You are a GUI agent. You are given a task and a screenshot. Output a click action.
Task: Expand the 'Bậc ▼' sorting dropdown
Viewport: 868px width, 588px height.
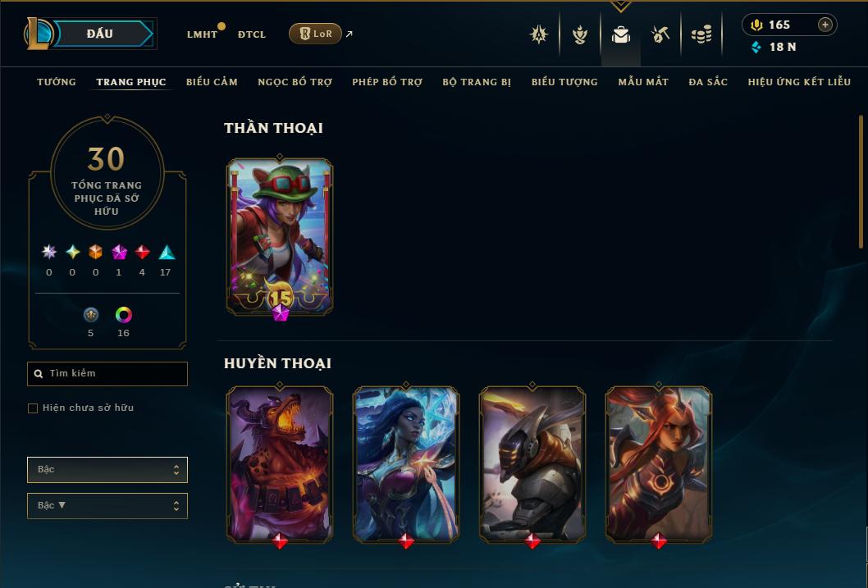point(107,505)
